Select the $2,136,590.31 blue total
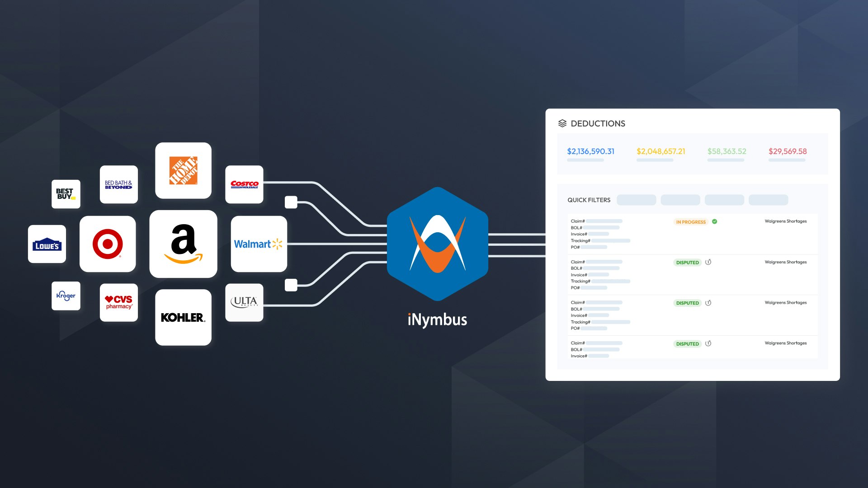Image resolution: width=868 pixels, height=488 pixels. [x=590, y=151]
